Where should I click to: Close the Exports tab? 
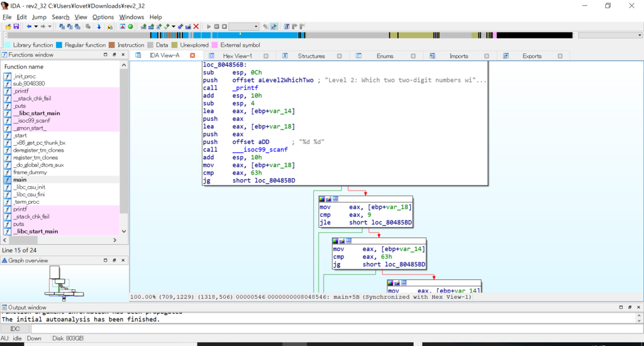560,56
